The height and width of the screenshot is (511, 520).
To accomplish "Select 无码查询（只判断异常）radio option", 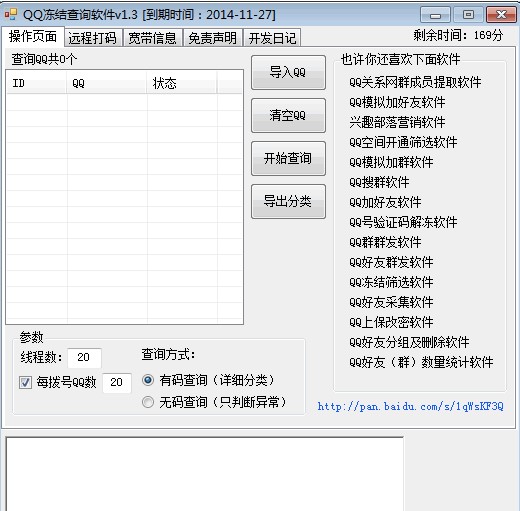I will click(x=148, y=402).
